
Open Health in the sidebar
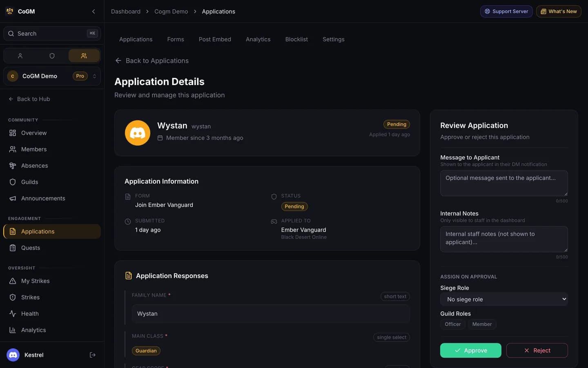point(52,314)
